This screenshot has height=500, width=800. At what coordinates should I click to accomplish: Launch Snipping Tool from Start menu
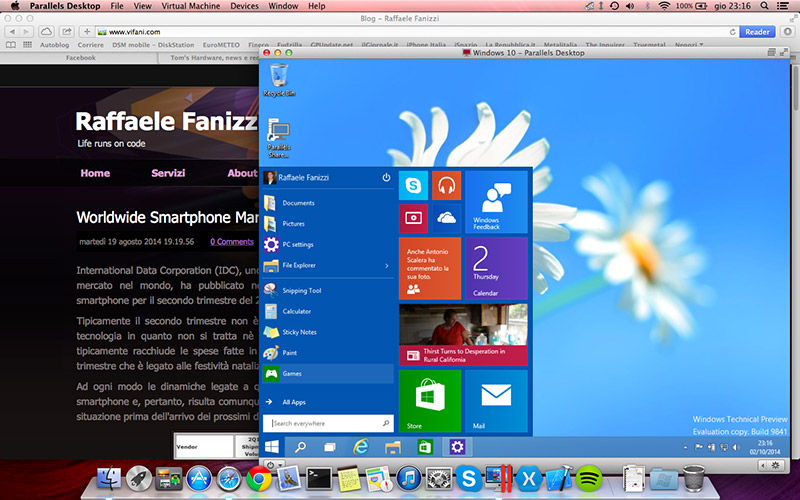coord(328,290)
